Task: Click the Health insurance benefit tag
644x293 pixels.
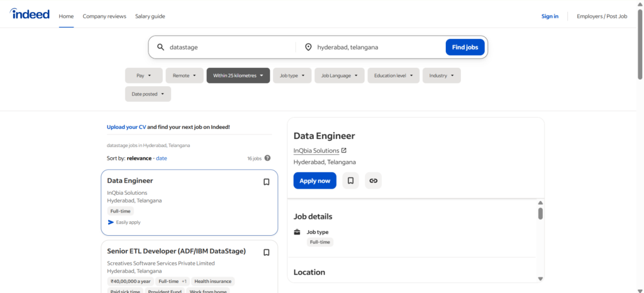Action: click(x=213, y=282)
